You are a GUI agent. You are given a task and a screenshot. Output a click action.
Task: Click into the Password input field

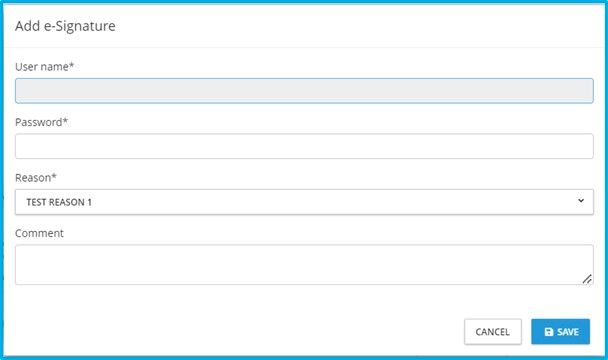(x=304, y=146)
